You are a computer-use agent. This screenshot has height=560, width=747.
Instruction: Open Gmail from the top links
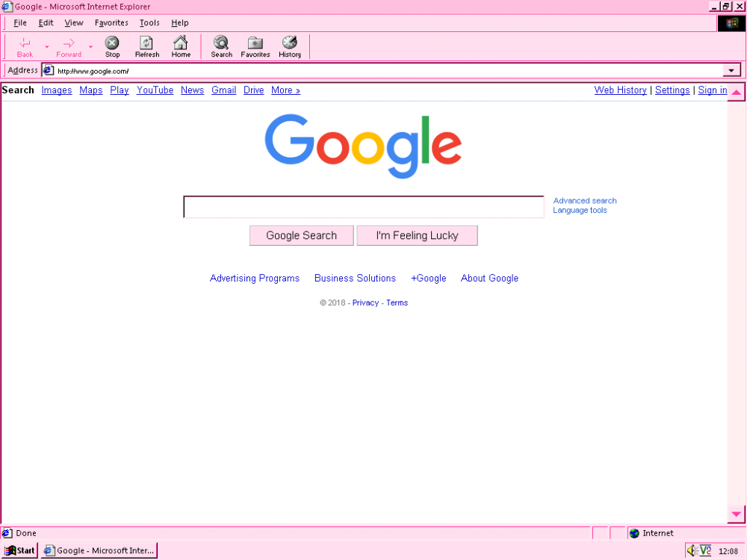[x=223, y=90]
